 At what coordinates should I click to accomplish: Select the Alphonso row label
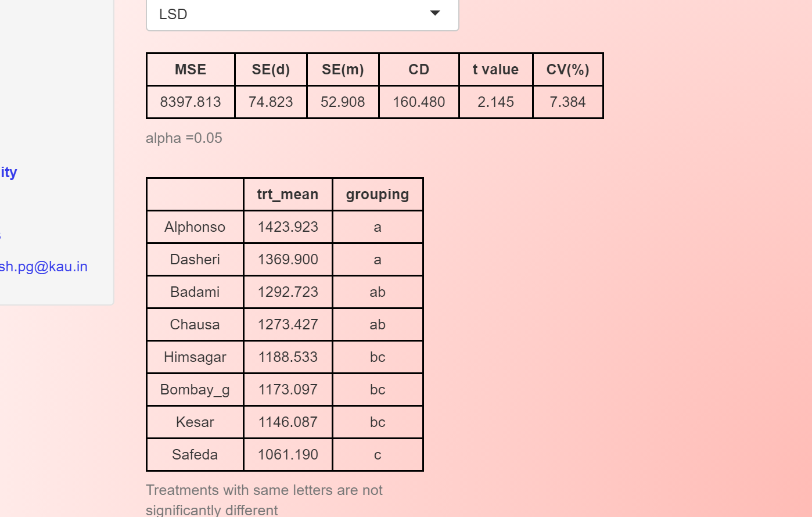pos(195,227)
